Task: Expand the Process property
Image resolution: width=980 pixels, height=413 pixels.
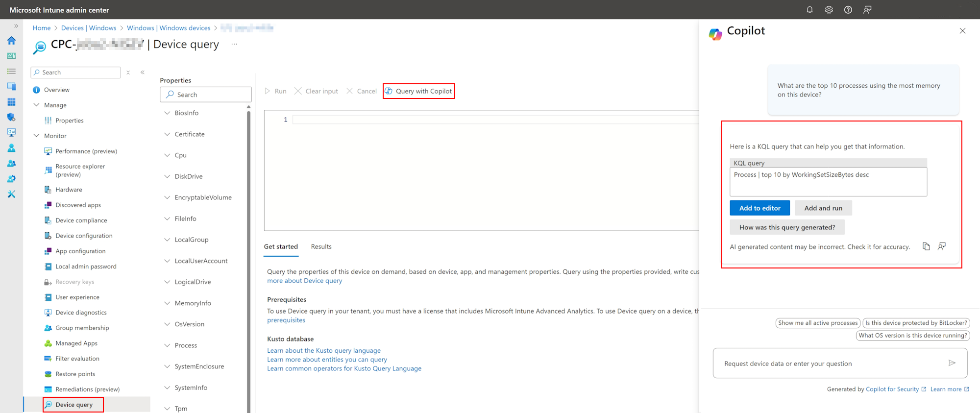Action: 167,345
